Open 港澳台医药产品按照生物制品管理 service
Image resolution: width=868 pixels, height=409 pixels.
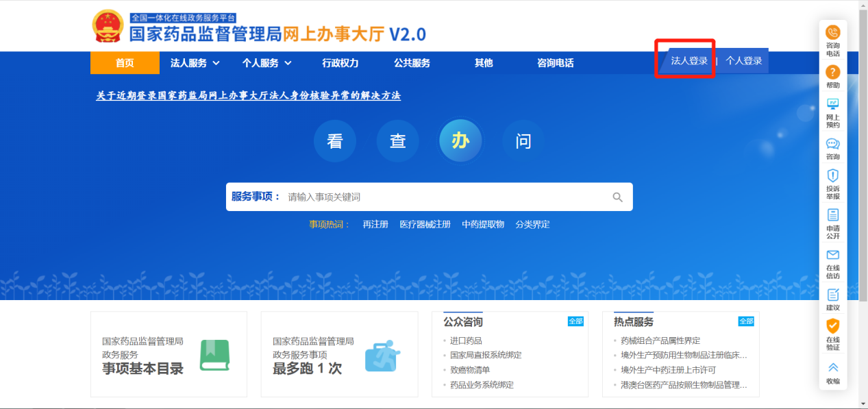tap(684, 385)
